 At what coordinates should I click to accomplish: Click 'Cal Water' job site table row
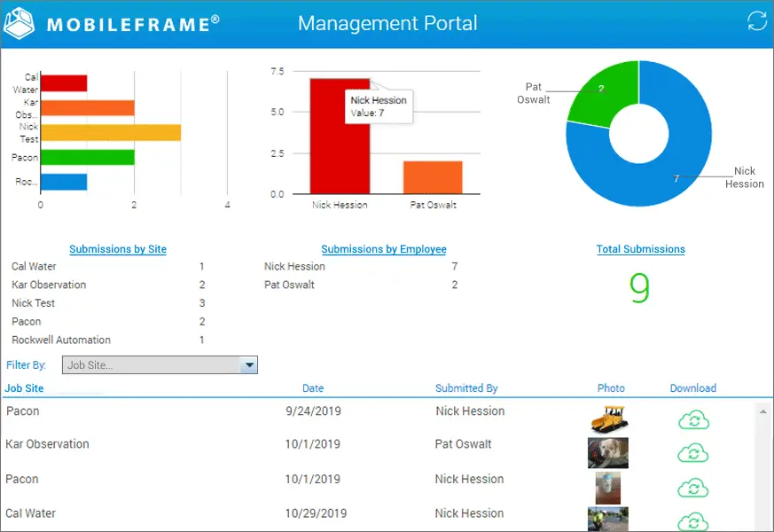click(31, 513)
